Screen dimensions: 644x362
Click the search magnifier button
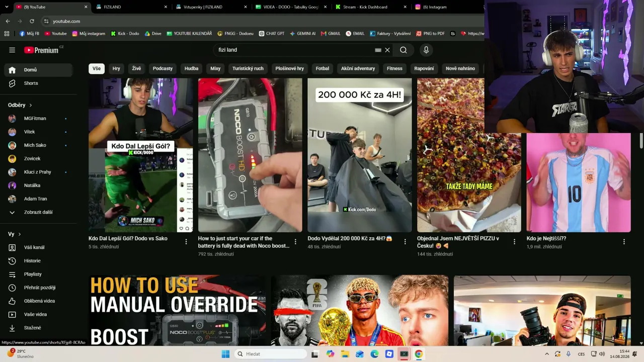[404, 50]
